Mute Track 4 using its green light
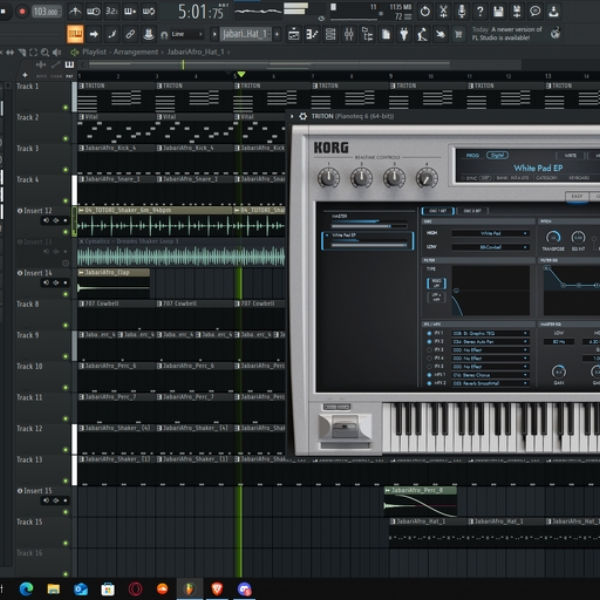Screen dimensions: 600x600 pos(65,201)
